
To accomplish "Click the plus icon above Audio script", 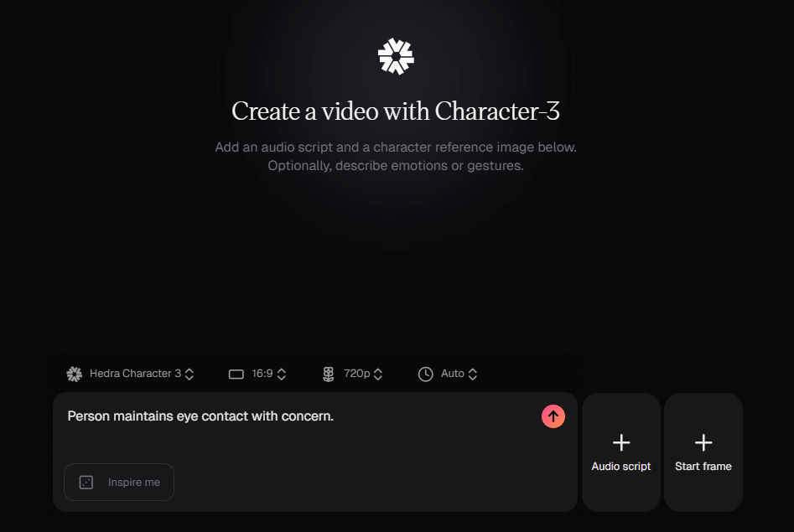I will tap(620, 442).
